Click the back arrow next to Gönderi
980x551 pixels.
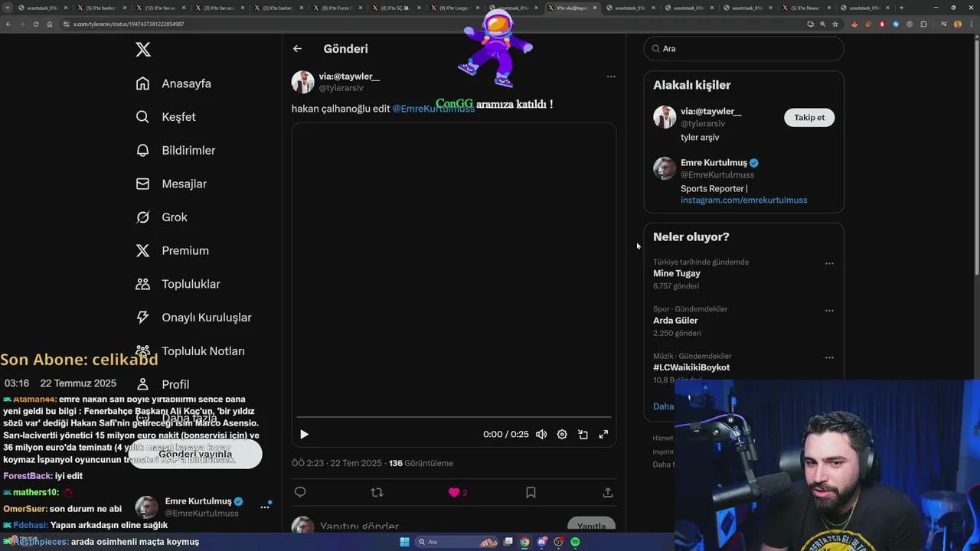coord(297,48)
